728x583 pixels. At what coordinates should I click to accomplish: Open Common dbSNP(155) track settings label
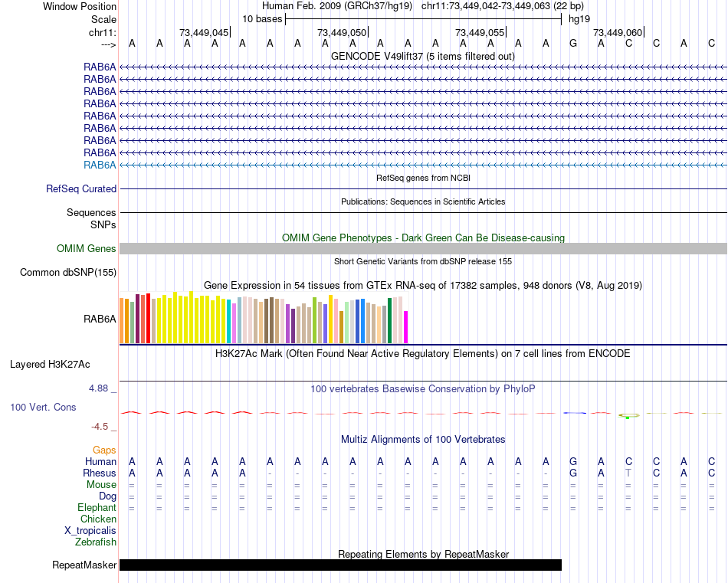pos(67,273)
